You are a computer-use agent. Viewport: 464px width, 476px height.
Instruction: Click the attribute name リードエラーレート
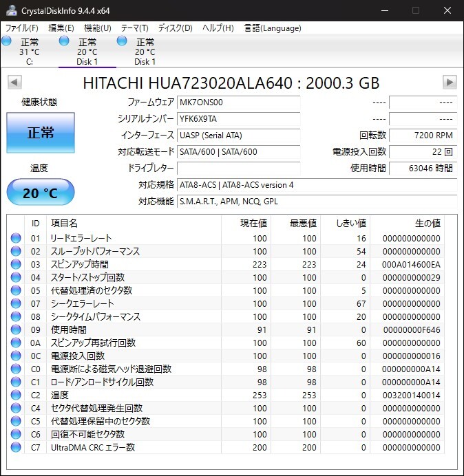[81, 238]
